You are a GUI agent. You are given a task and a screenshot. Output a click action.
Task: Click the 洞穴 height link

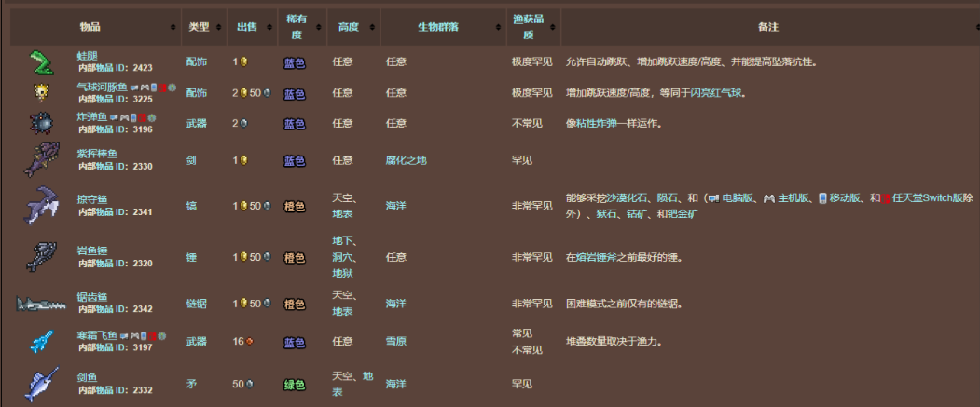click(x=342, y=257)
